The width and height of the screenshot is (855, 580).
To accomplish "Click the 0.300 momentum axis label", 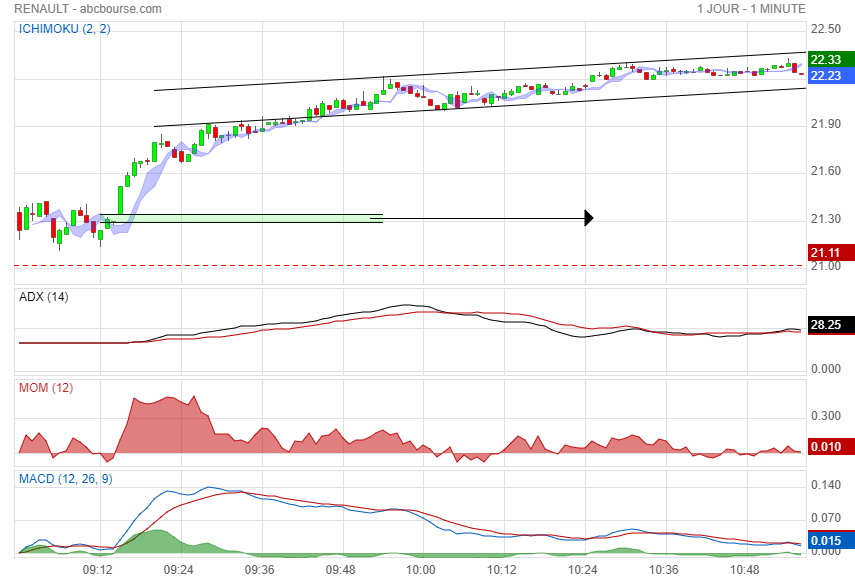I will 826,416.
